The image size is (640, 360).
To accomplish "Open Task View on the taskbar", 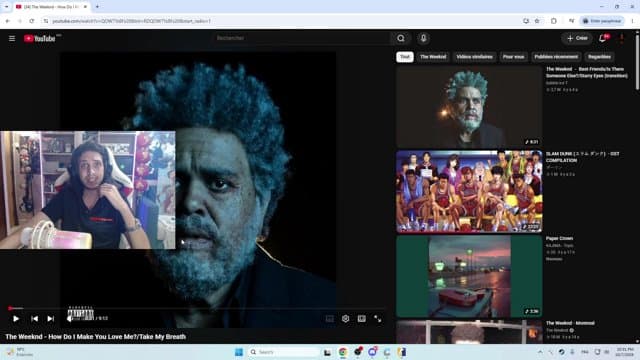I will point(327,352).
